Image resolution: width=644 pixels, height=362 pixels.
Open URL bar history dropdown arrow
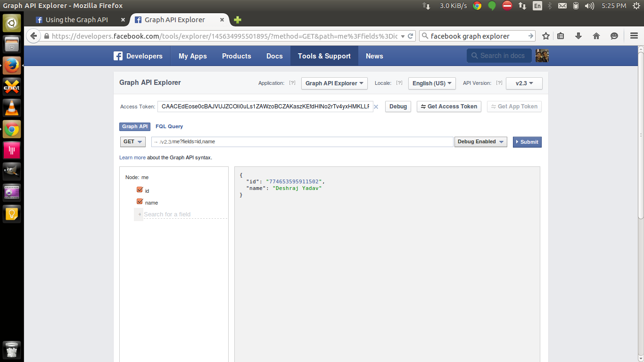coord(403,36)
